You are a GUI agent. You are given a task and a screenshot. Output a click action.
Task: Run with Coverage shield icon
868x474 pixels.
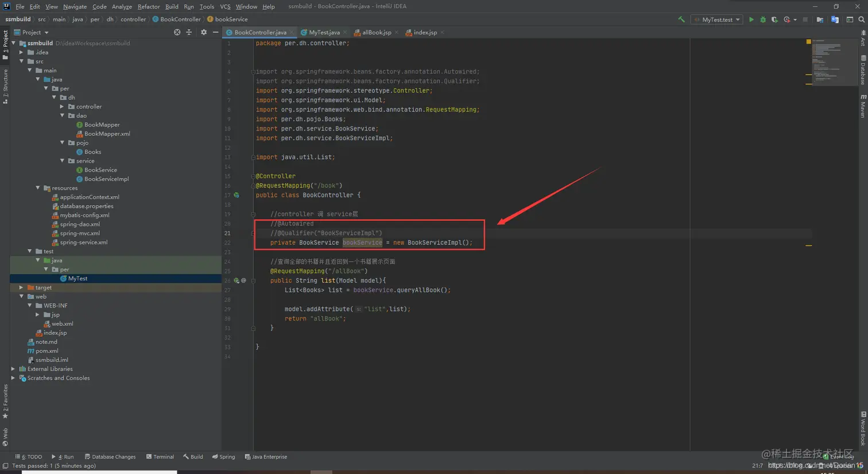774,20
